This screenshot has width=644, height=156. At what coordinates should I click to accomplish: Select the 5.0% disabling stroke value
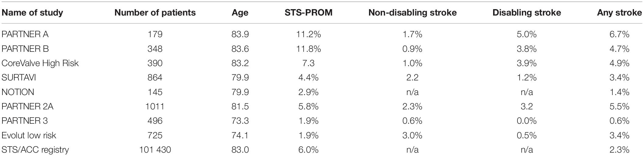(527, 34)
